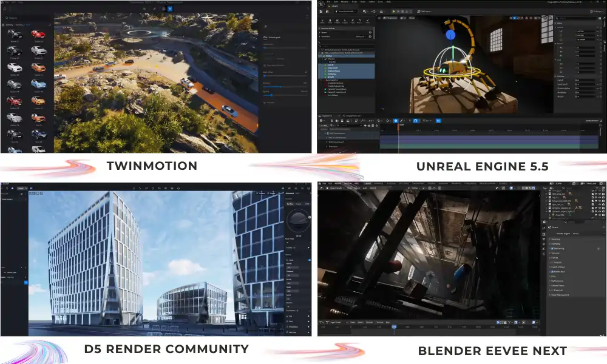Image resolution: width=607 pixels, height=364 pixels.
Task: Open the Settings dropdown in Unreal Engine
Action: [597, 11]
